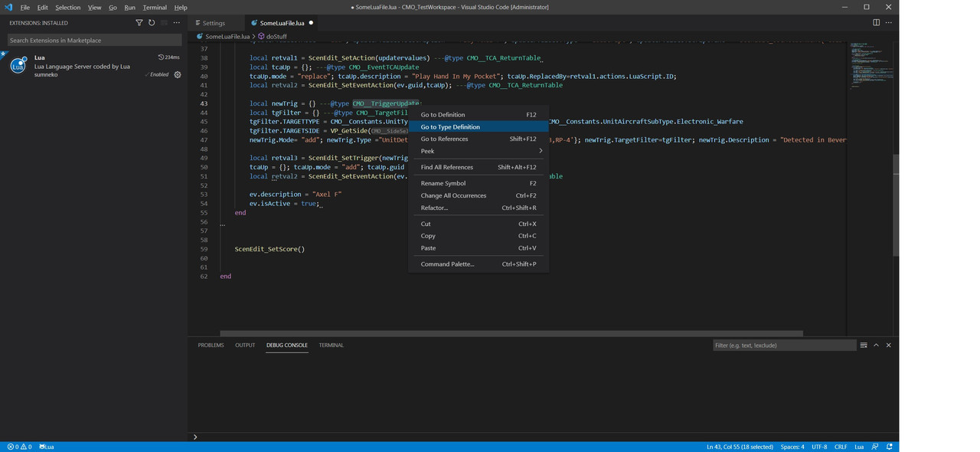980x452 pixels.
Task: Switch to the TERMINAL panel tab
Action: click(x=331, y=346)
